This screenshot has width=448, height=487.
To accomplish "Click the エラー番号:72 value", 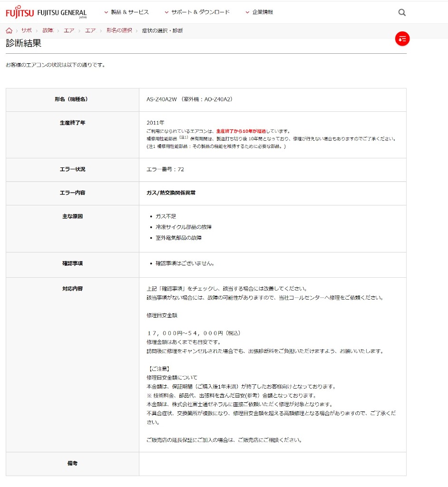I will [x=166, y=170].
